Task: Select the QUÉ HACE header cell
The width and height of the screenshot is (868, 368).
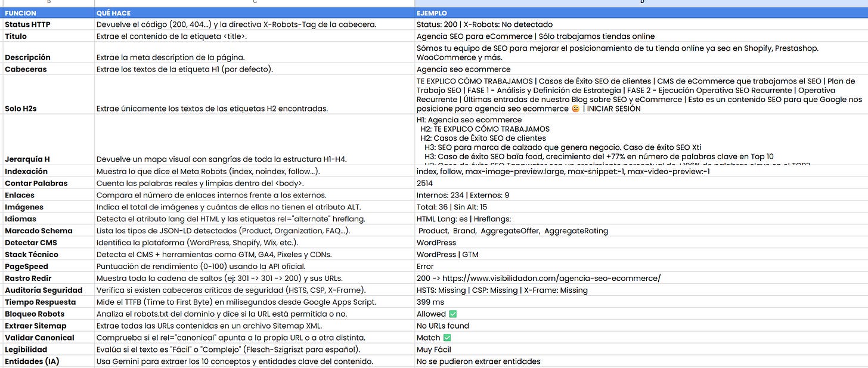Action: coord(254,13)
